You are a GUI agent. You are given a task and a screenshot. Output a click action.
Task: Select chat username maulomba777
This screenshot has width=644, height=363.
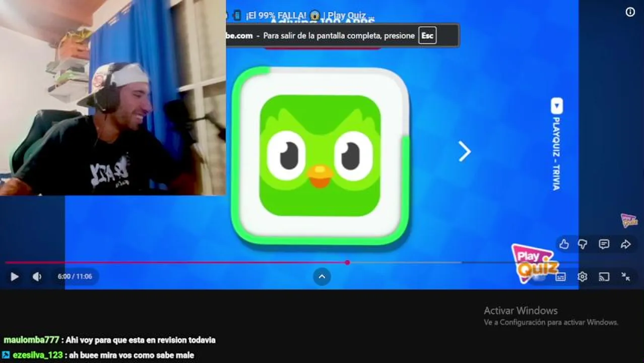(x=31, y=340)
